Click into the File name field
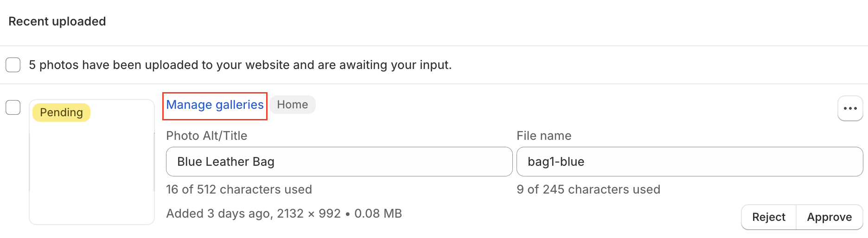This screenshot has height=238, width=868. click(x=689, y=162)
